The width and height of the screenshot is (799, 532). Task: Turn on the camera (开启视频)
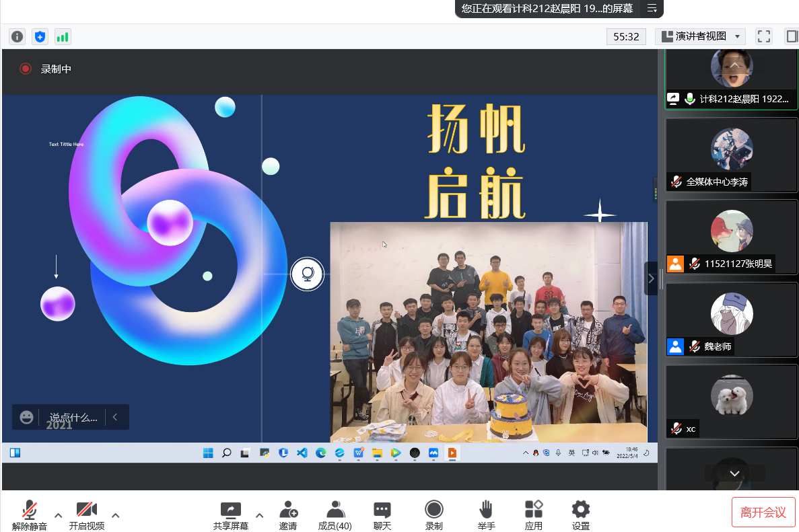86,515
